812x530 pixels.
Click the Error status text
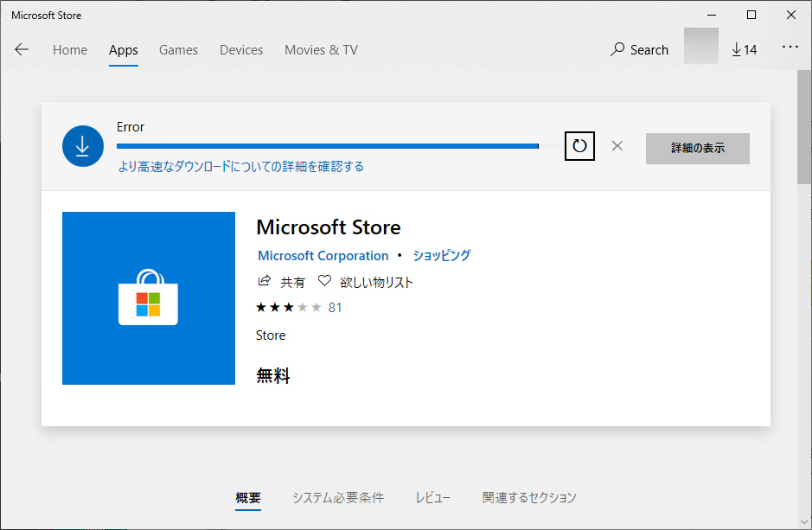click(130, 127)
